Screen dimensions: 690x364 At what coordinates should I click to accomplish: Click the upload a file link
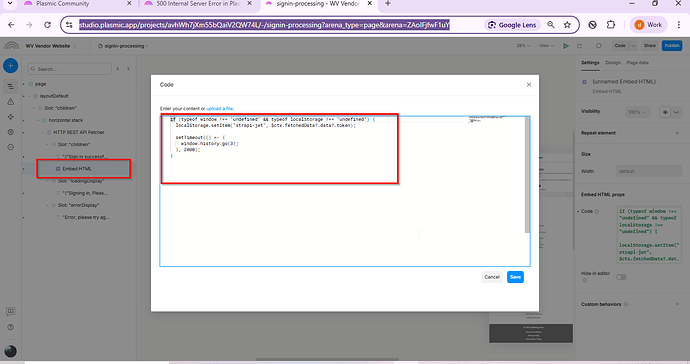tap(220, 108)
